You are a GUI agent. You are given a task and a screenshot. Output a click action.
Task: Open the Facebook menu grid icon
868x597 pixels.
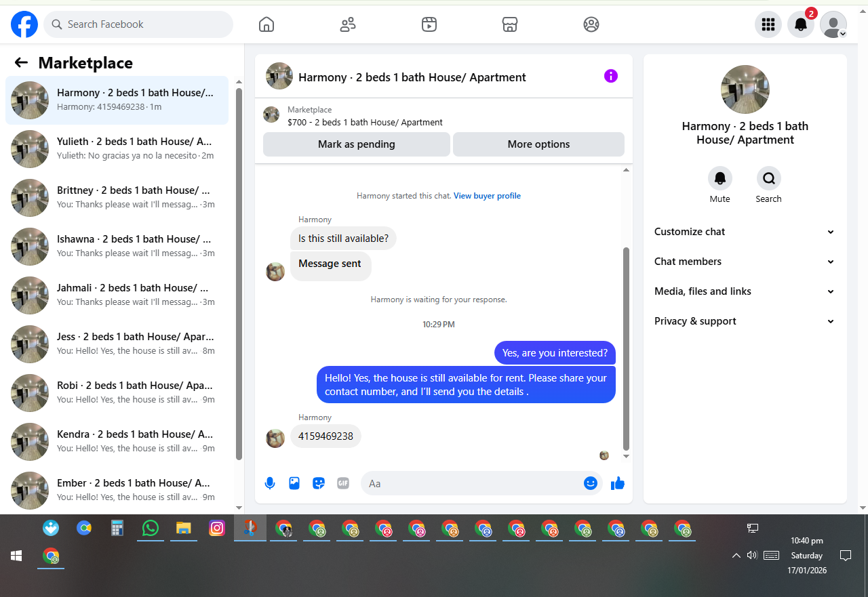[768, 24]
